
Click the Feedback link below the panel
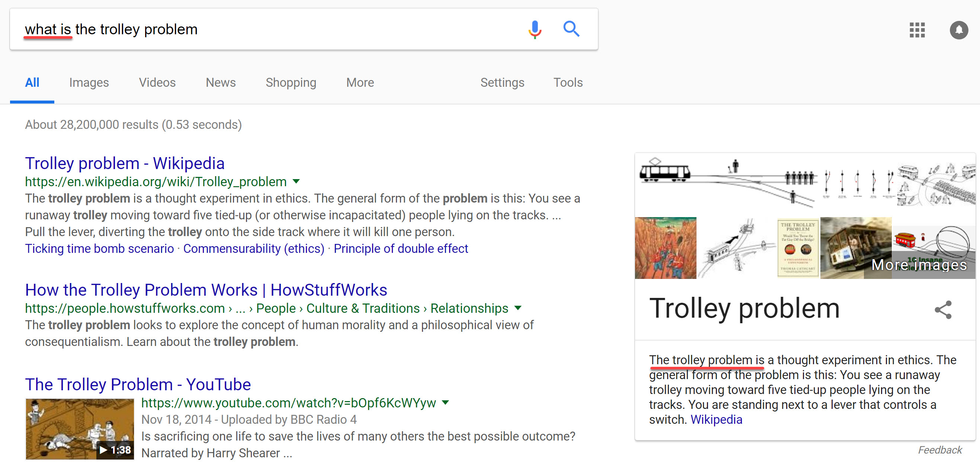click(940, 450)
